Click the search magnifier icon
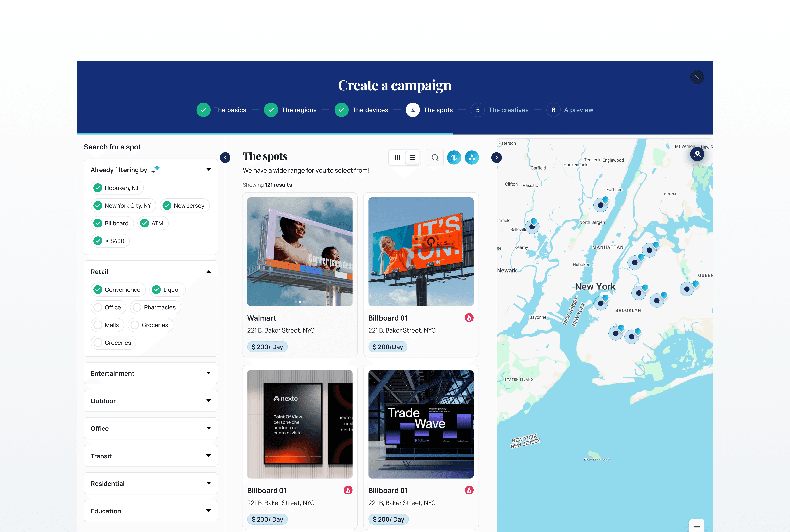The height and width of the screenshot is (532, 790). tap(435, 157)
